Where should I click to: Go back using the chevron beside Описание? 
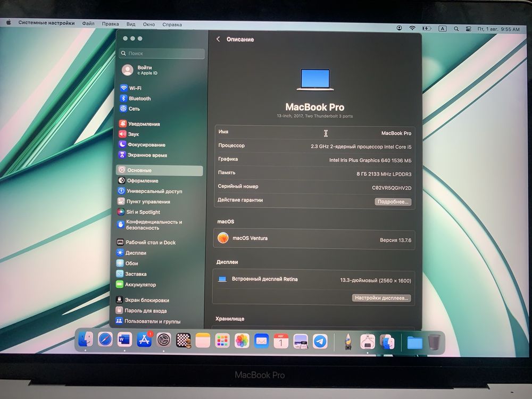click(218, 39)
